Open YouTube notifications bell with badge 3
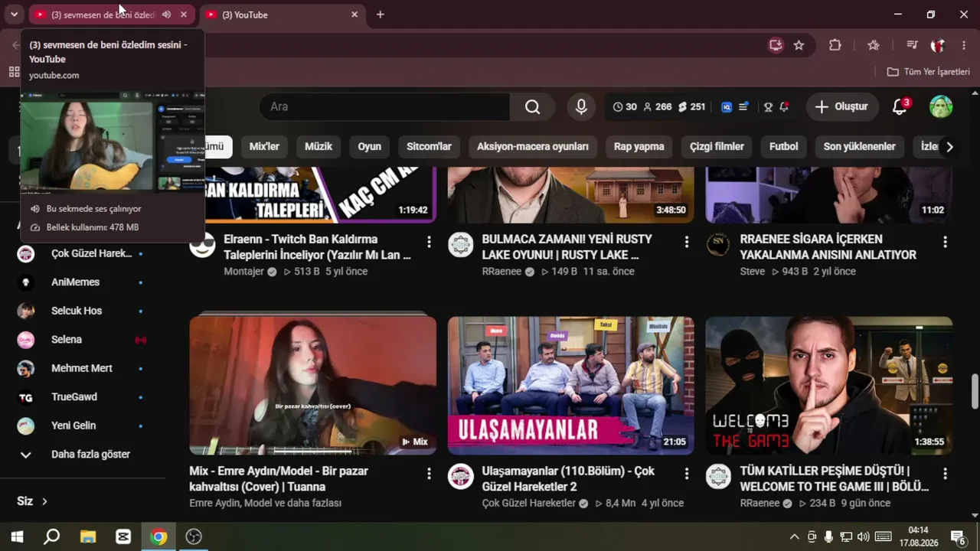 (900, 106)
